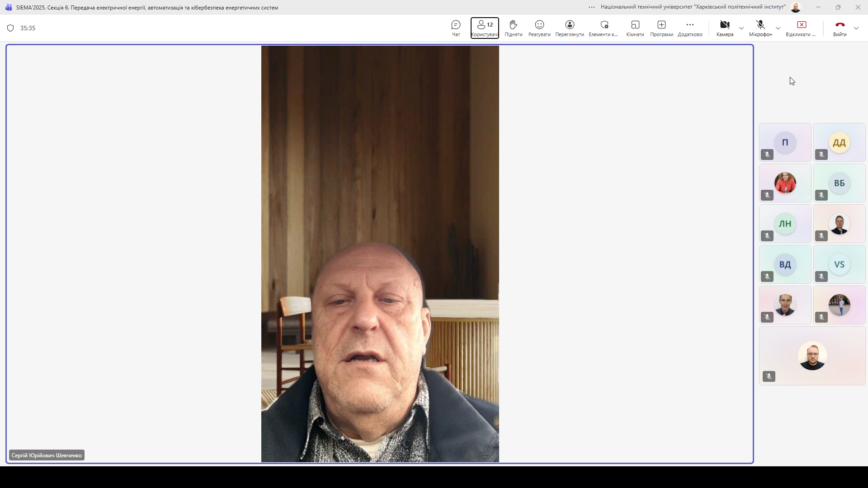Select the VS participant tile
The height and width of the screenshot is (488, 868).
click(839, 264)
